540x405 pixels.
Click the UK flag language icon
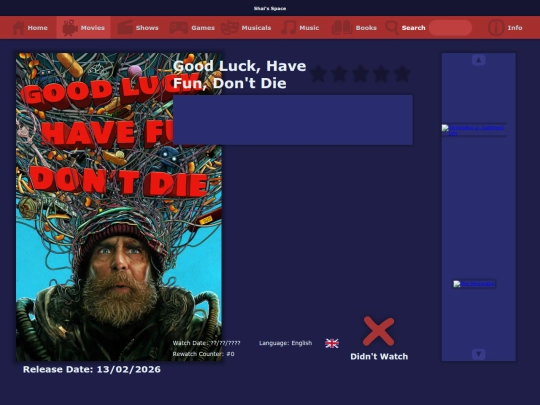332,343
